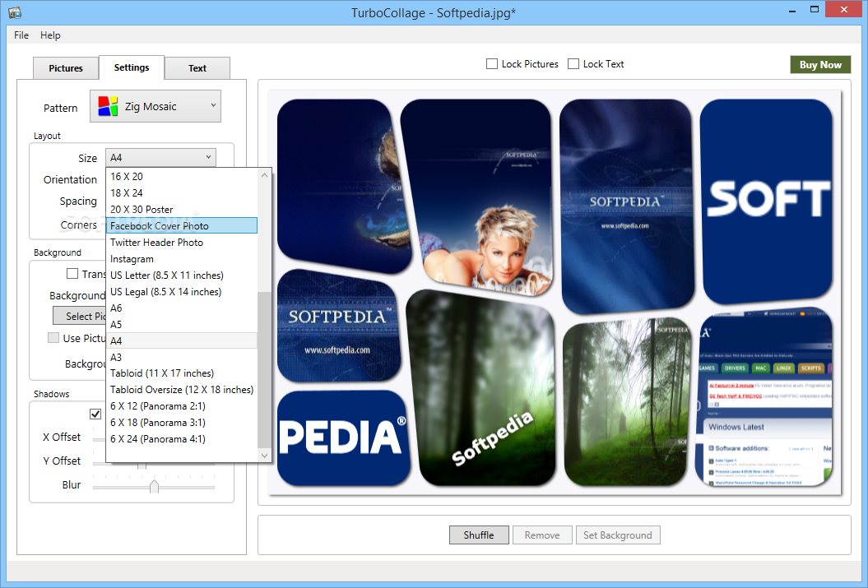Choose 18 X 24 size option
Image resolution: width=868 pixels, height=588 pixels.
182,193
